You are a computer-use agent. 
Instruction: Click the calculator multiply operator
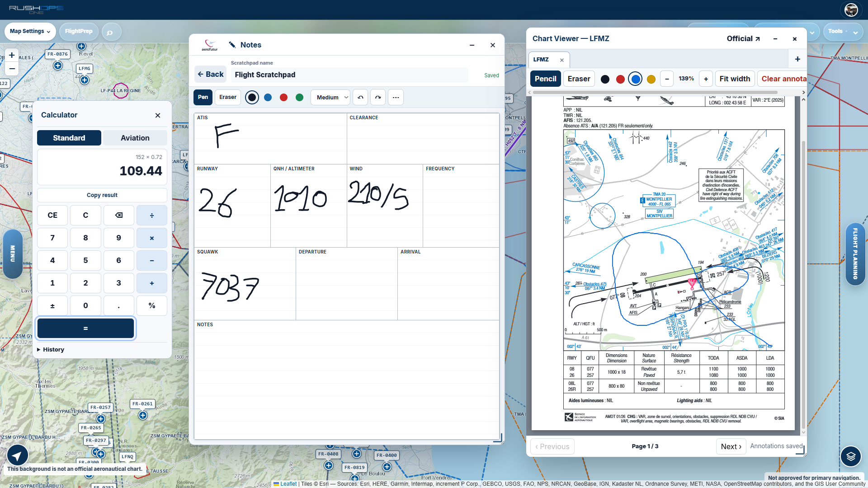click(x=152, y=238)
